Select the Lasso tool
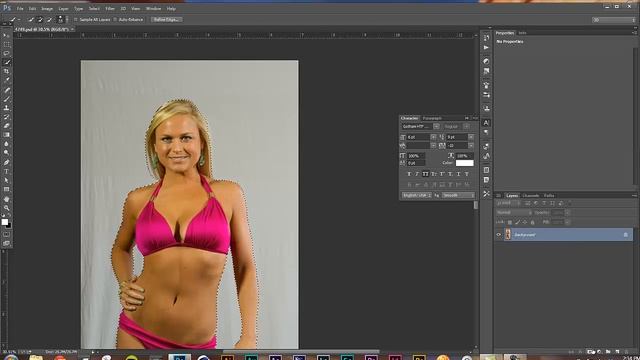 (7, 53)
